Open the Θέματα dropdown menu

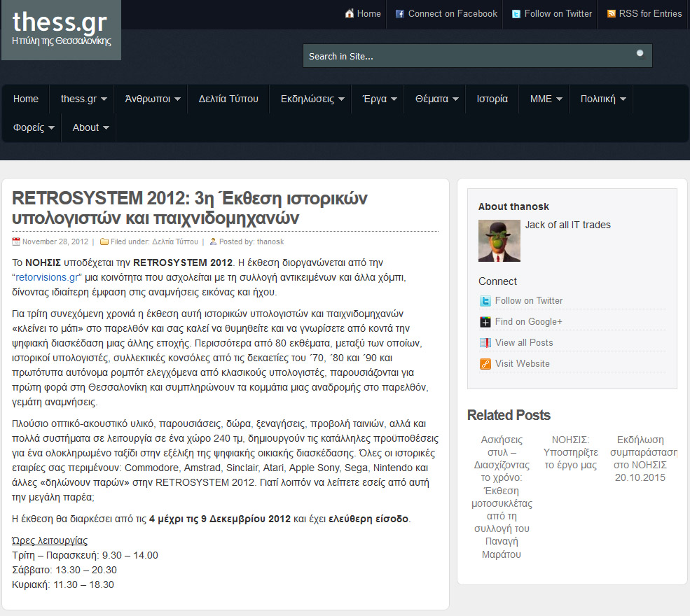(437, 99)
